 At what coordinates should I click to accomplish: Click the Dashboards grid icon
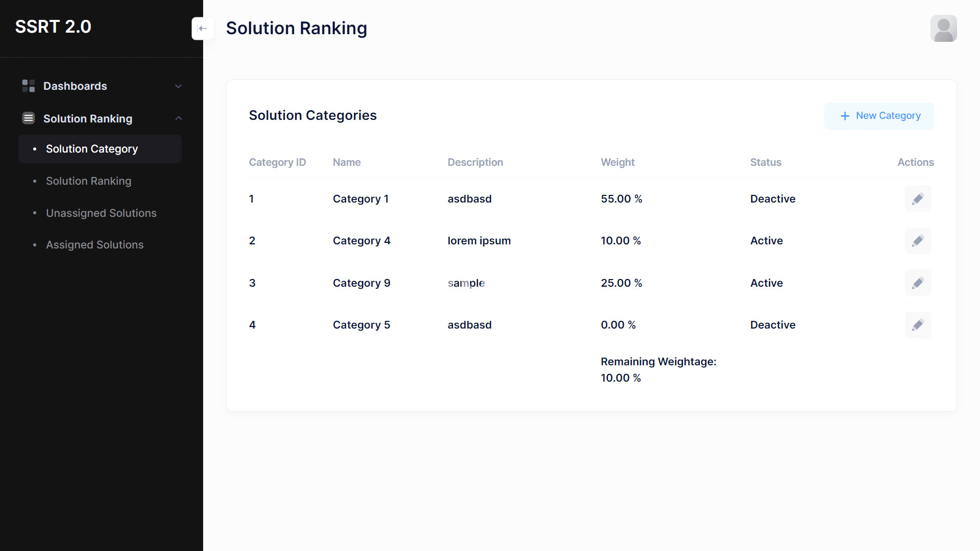(x=29, y=86)
